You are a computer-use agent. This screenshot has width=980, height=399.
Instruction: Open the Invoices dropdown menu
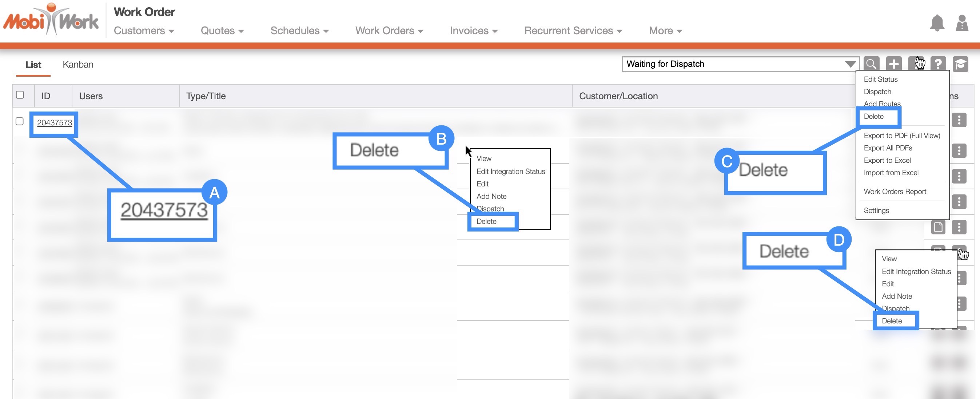tap(474, 31)
